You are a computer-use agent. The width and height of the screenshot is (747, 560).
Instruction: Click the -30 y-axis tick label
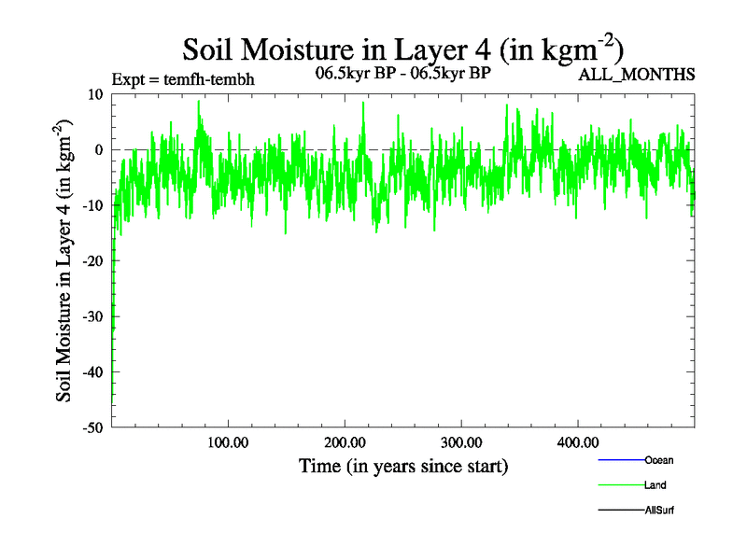tap(92, 316)
